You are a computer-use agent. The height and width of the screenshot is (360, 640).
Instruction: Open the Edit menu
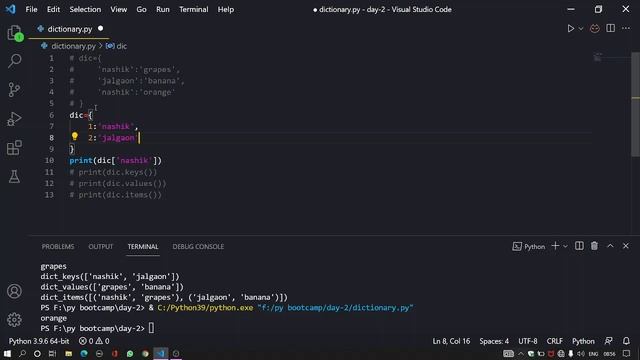(53, 9)
